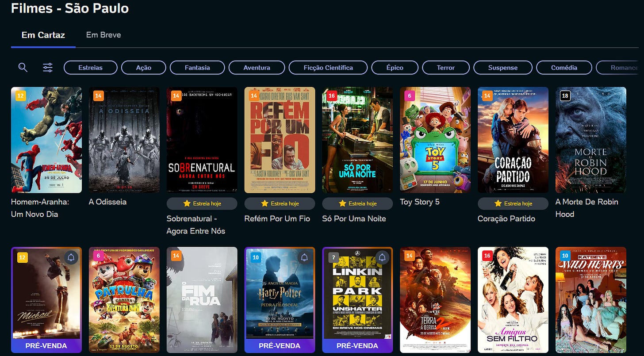Switch to the Em Breve tab
The image size is (644, 356).
(x=103, y=35)
